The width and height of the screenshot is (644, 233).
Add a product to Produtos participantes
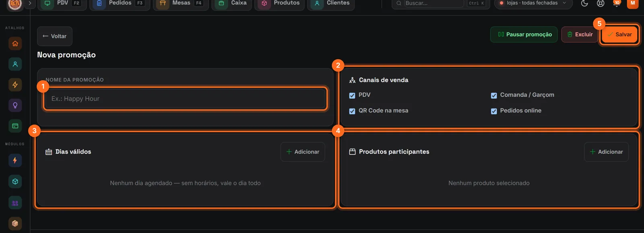[x=606, y=152]
